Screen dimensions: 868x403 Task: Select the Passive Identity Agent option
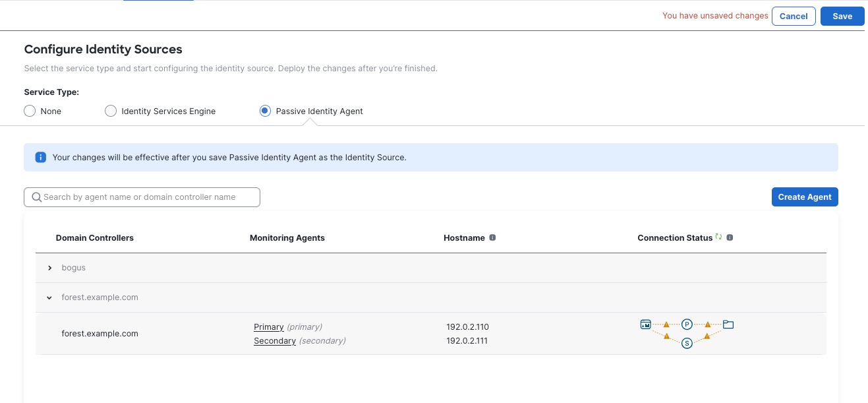pos(265,111)
